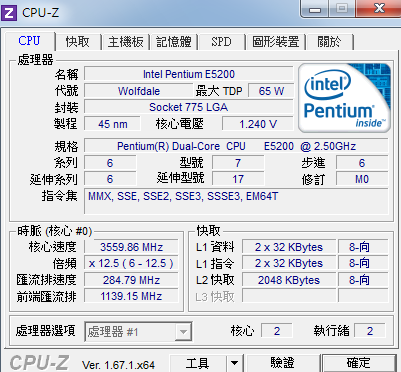The height and width of the screenshot is (372, 401).
Task: Click the 修訂 revision value M0
Action: tap(362, 179)
